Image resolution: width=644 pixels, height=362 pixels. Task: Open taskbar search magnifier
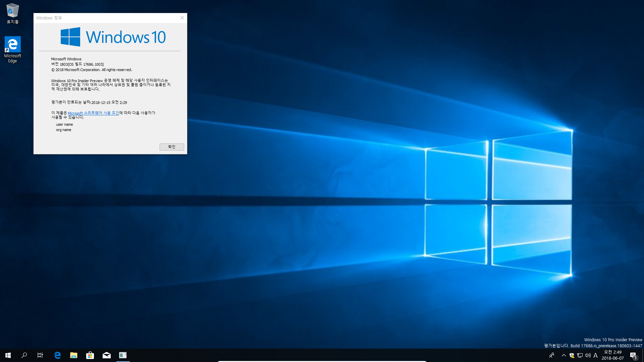[x=24, y=355]
